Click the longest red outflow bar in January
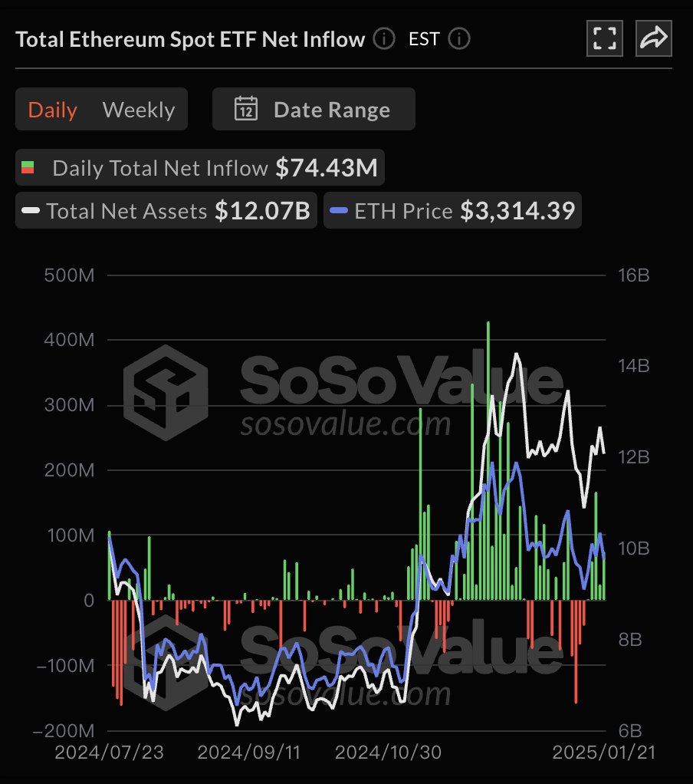This screenshot has width=693, height=784. (x=576, y=651)
